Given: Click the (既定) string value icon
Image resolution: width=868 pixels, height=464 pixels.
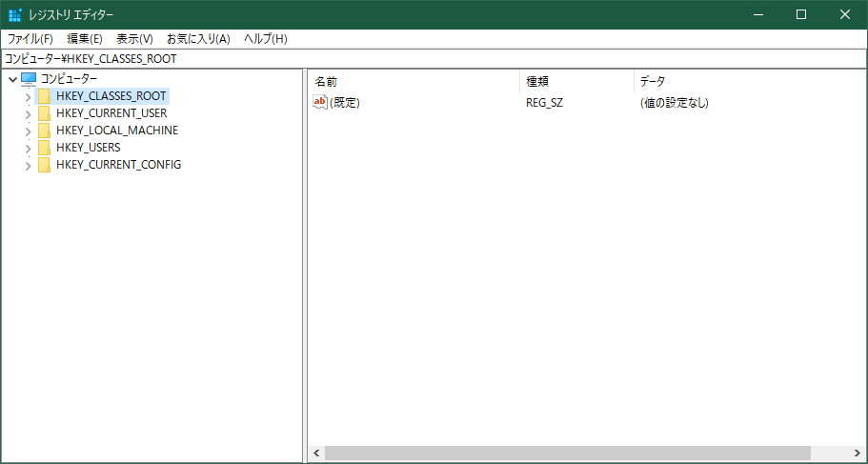Looking at the screenshot, I should (x=320, y=102).
